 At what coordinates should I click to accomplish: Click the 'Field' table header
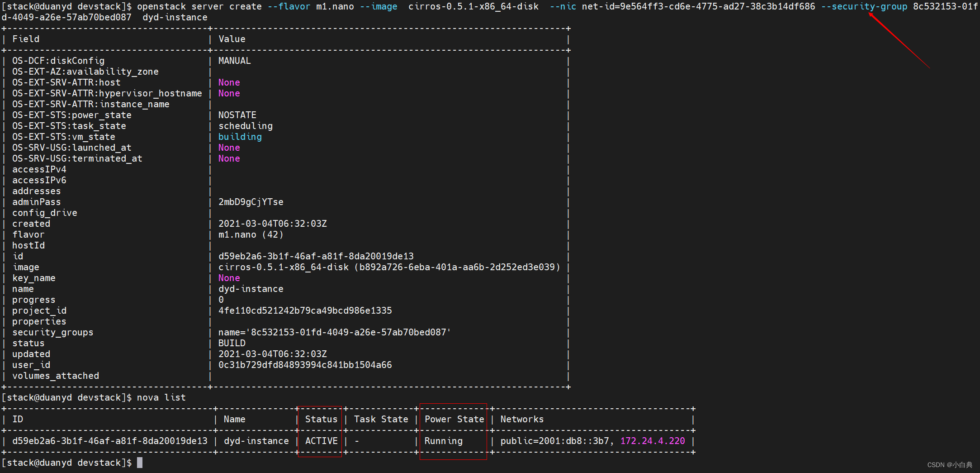tap(26, 39)
